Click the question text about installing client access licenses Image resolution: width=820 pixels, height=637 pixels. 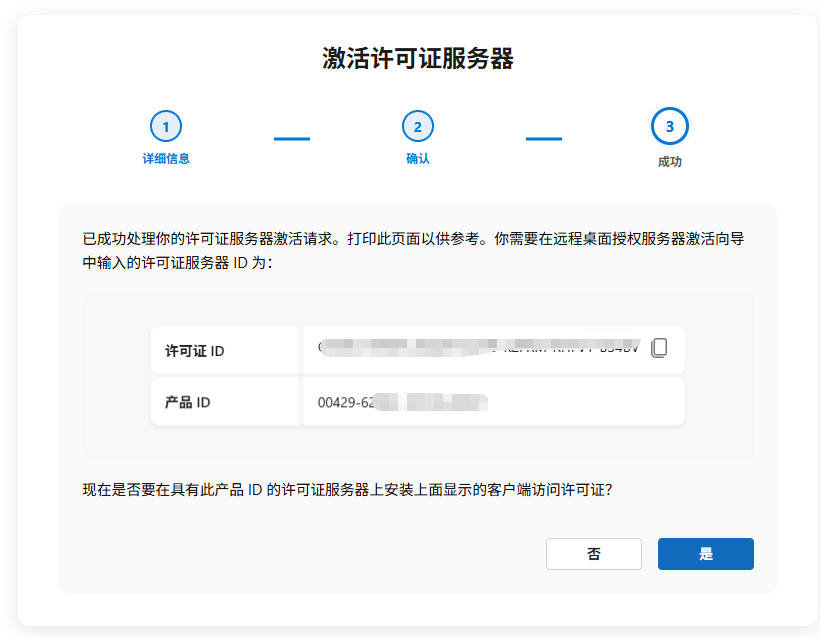click(347, 490)
